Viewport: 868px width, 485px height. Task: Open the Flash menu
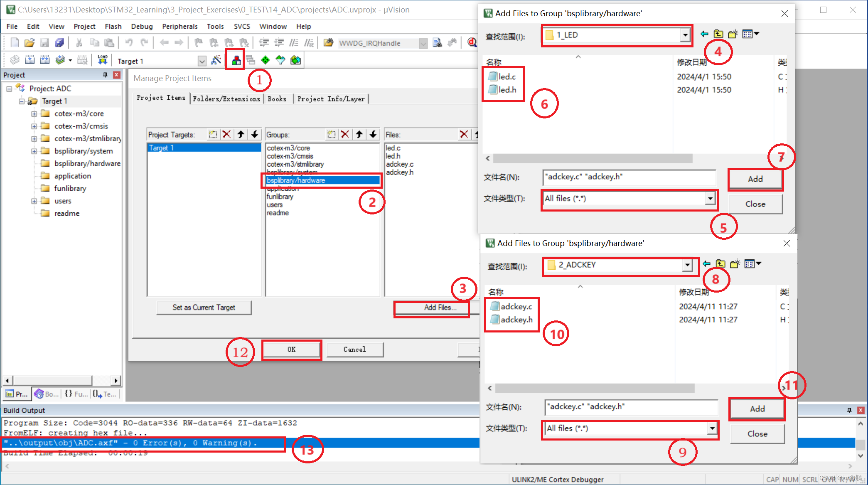(x=113, y=26)
